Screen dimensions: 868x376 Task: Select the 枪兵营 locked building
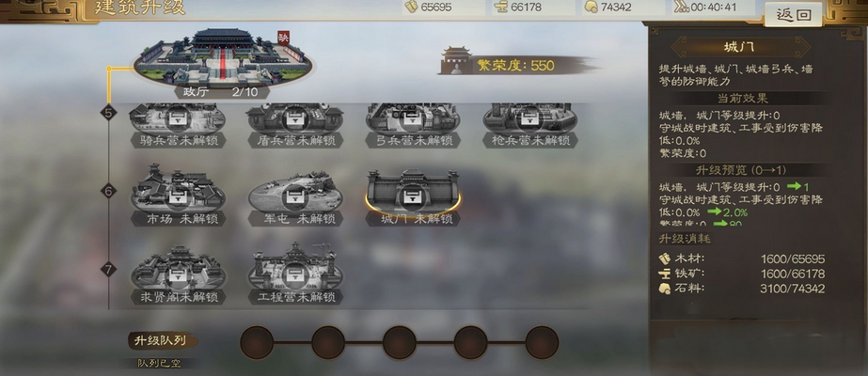click(x=530, y=126)
